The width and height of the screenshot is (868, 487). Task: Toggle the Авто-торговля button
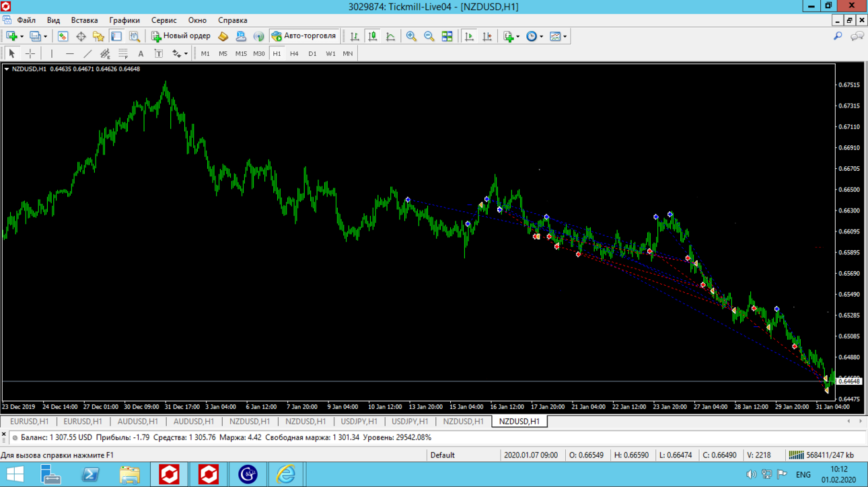click(303, 36)
